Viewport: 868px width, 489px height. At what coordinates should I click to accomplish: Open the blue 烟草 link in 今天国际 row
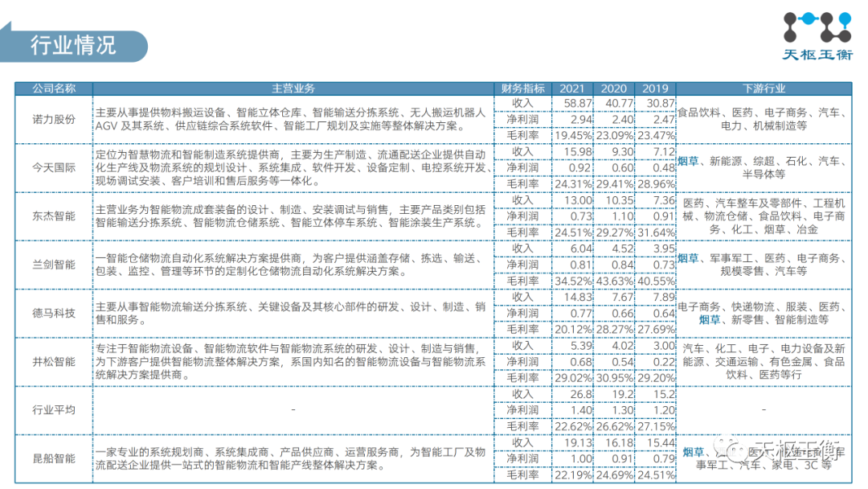688,161
